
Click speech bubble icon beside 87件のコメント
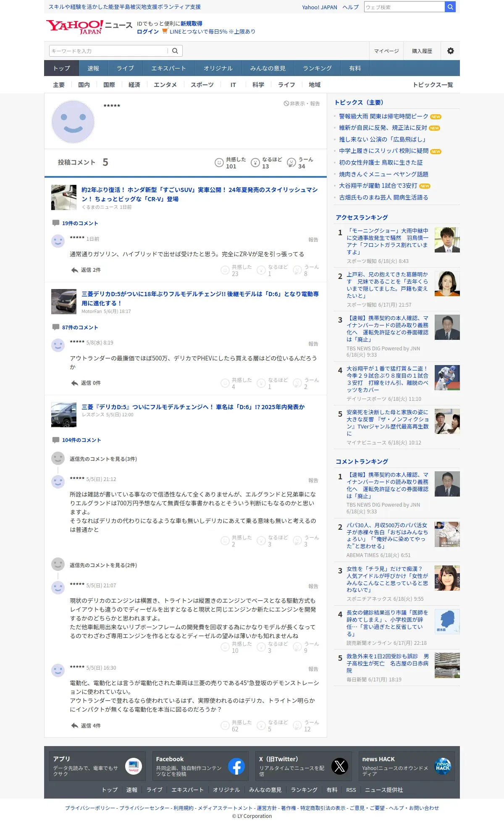tap(56, 327)
